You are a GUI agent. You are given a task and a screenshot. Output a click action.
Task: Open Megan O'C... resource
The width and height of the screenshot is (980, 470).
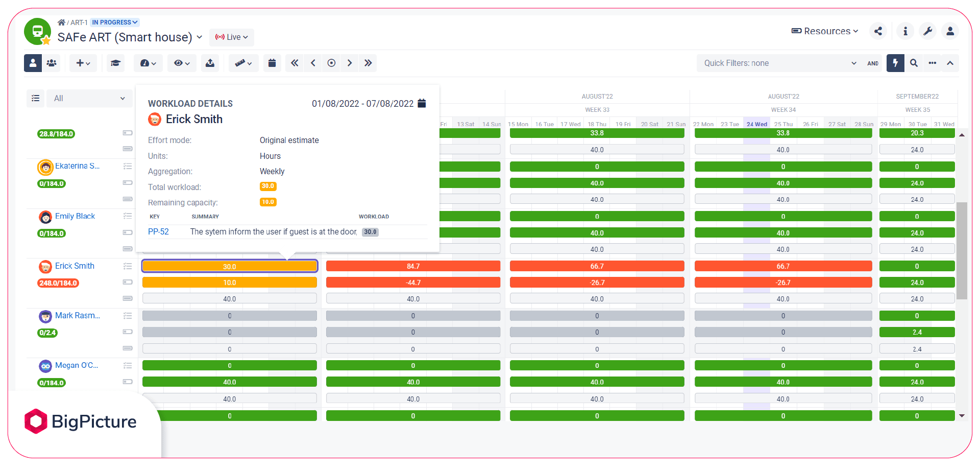pos(77,365)
